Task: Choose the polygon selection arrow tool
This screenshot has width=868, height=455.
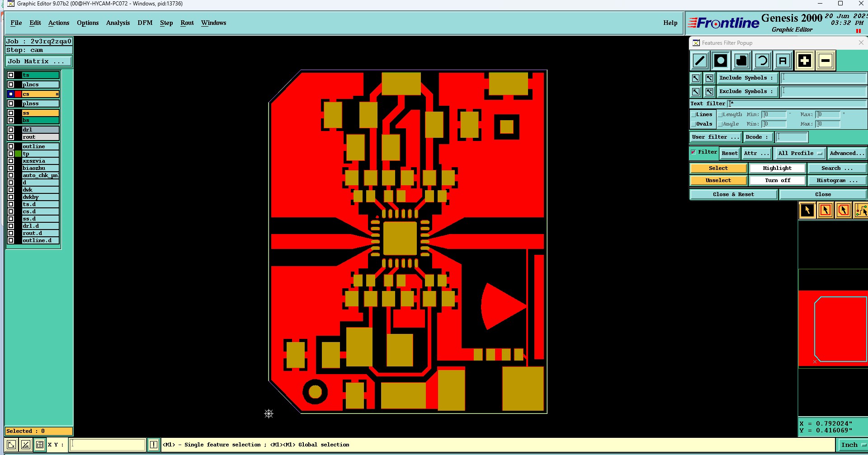Action: tap(844, 210)
